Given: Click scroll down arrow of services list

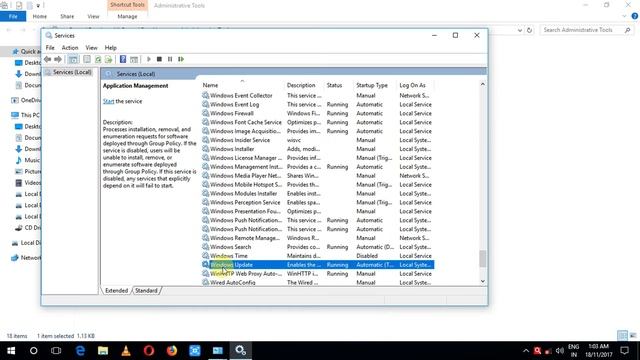Looking at the screenshot, I should point(482,281).
